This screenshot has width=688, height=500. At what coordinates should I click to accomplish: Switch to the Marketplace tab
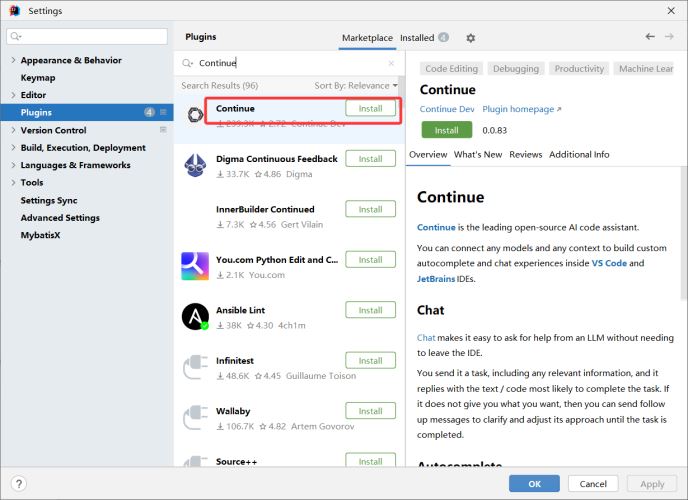coord(367,38)
